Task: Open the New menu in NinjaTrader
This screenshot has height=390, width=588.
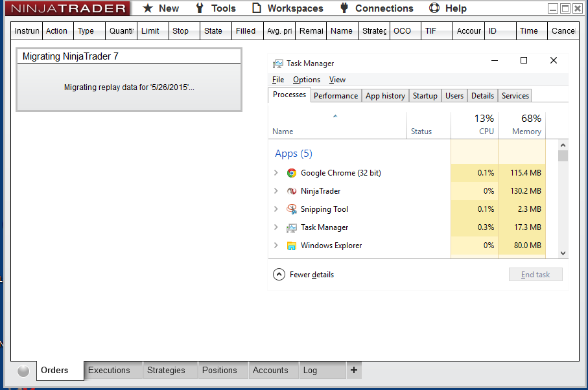Action: (x=161, y=8)
